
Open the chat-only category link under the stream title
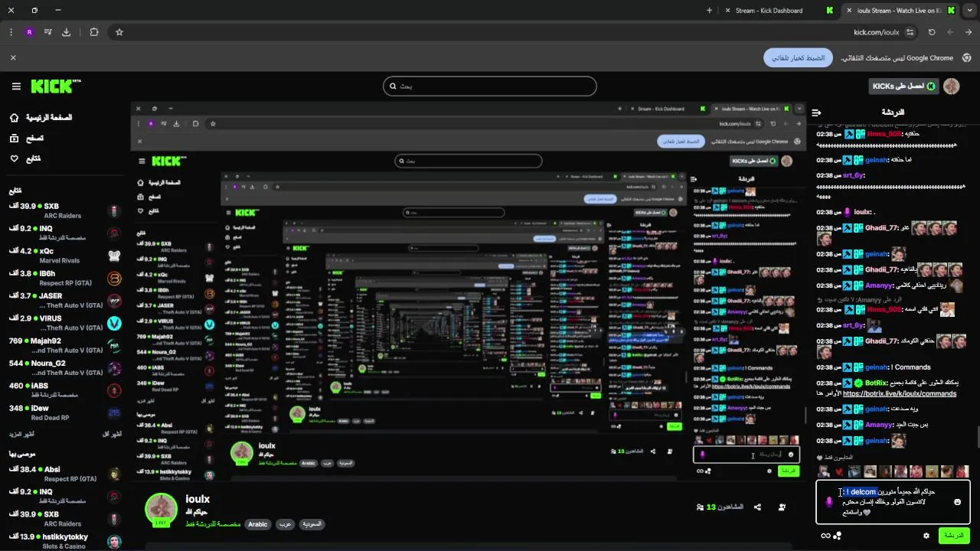tap(213, 524)
